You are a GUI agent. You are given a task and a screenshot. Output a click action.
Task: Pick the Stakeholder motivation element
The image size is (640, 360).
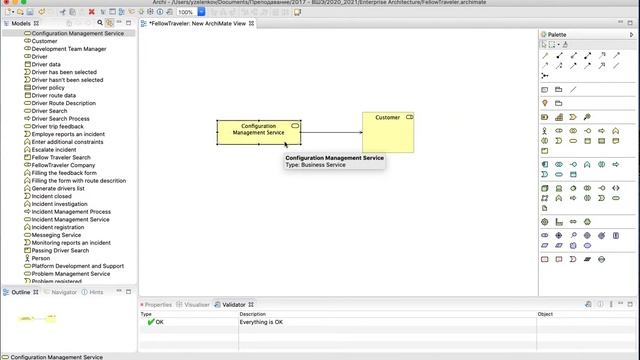tap(545, 236)
